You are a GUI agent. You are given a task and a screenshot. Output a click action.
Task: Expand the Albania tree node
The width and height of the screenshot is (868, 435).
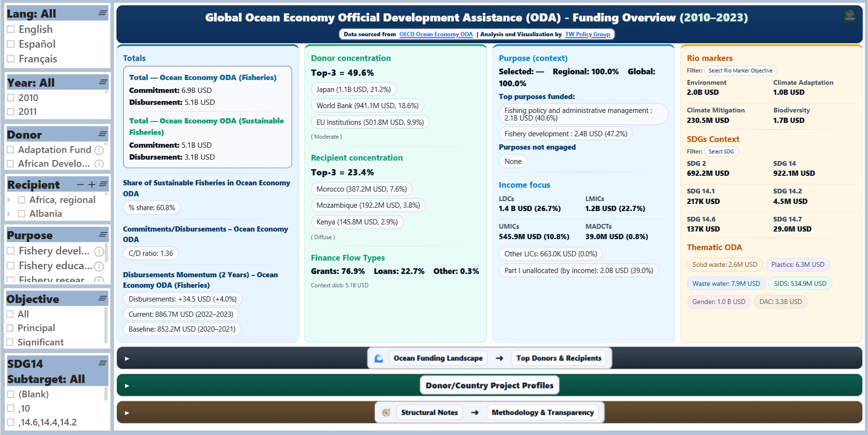[x=9, y=214]
